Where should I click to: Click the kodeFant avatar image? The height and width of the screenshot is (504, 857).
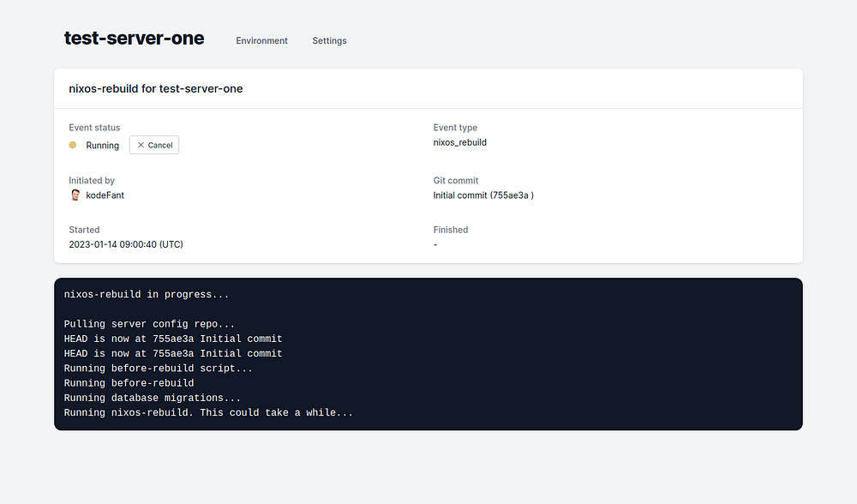click(x=75, y=195)
